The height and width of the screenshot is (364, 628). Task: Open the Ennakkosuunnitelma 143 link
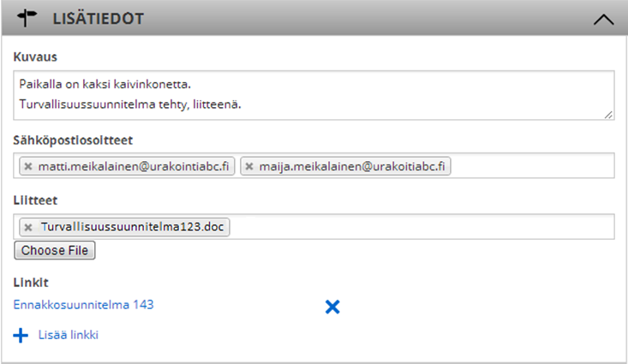tap(83, 305)
